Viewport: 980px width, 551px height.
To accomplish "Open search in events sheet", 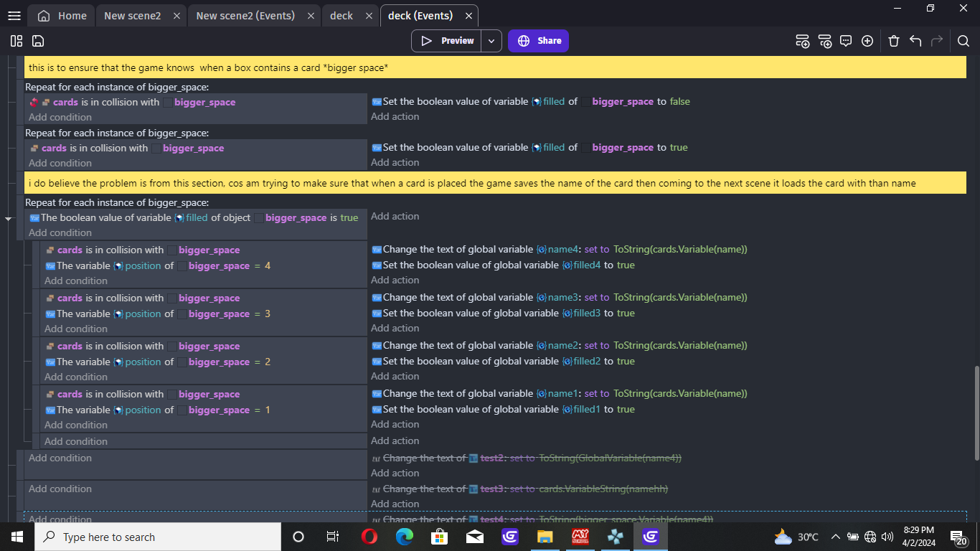I will [963, 41].
